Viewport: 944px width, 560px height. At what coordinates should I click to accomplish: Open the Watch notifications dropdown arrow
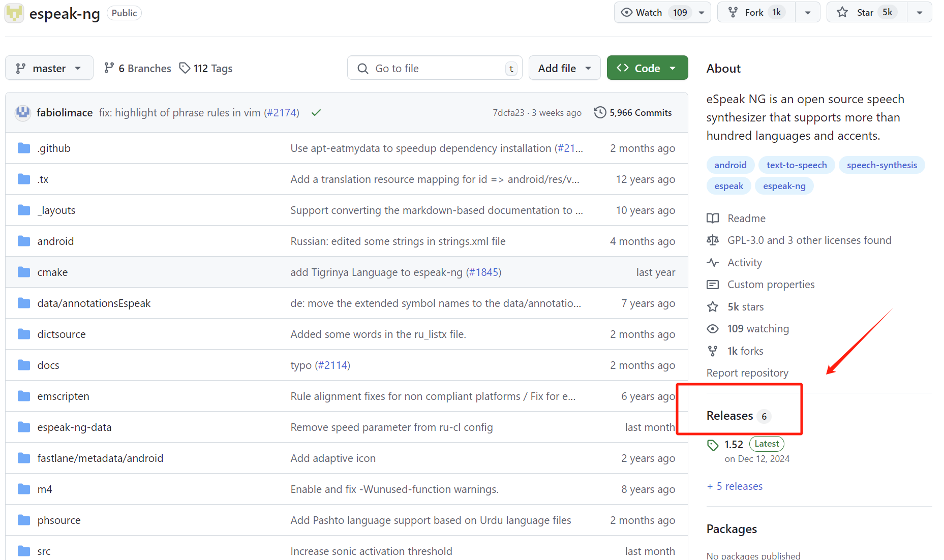coord(702,13)
